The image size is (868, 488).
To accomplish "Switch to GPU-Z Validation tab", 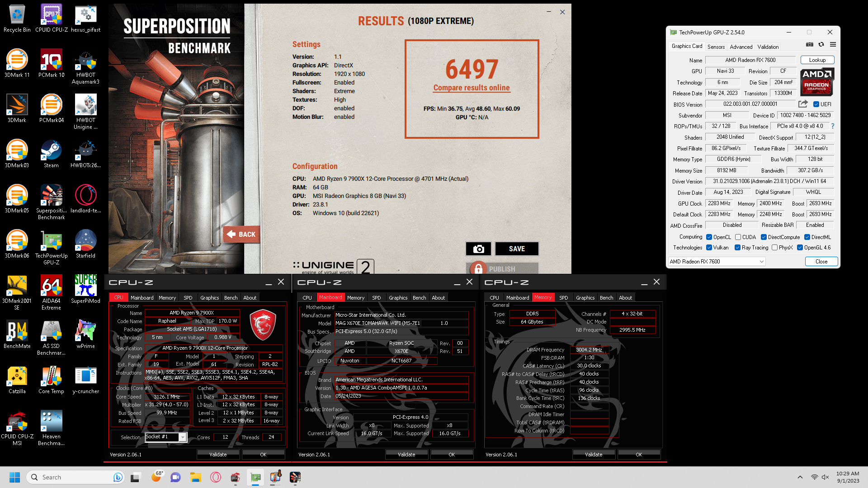I will pos(768,47).
